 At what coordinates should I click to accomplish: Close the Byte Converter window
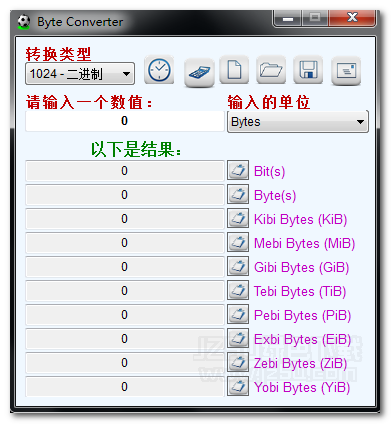352,18
